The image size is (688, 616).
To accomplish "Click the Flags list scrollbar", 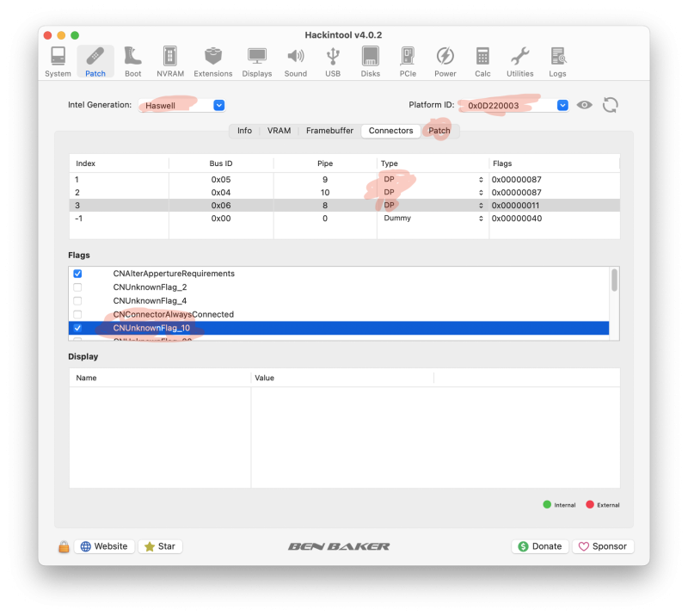I will tap(614, 280).
